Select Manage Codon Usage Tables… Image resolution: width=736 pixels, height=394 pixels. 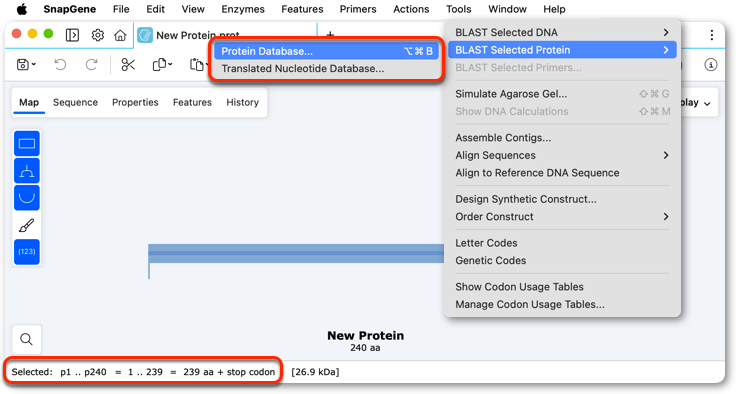(562, 304)
